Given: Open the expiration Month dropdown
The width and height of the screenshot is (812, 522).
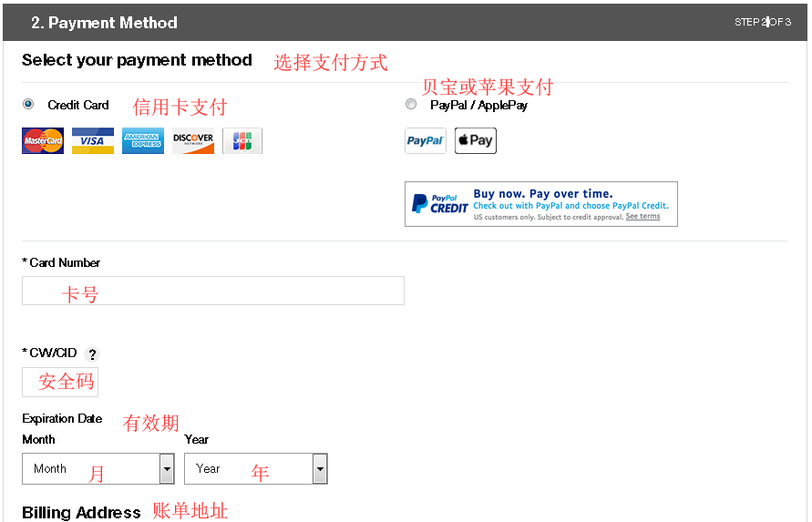Looking at the screenshot, I should (x=91, y=469).
